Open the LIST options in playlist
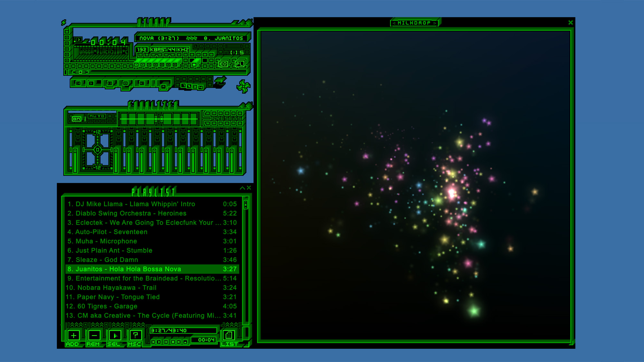The height and width of the screenshot is (362, 644). pos(229,336)
